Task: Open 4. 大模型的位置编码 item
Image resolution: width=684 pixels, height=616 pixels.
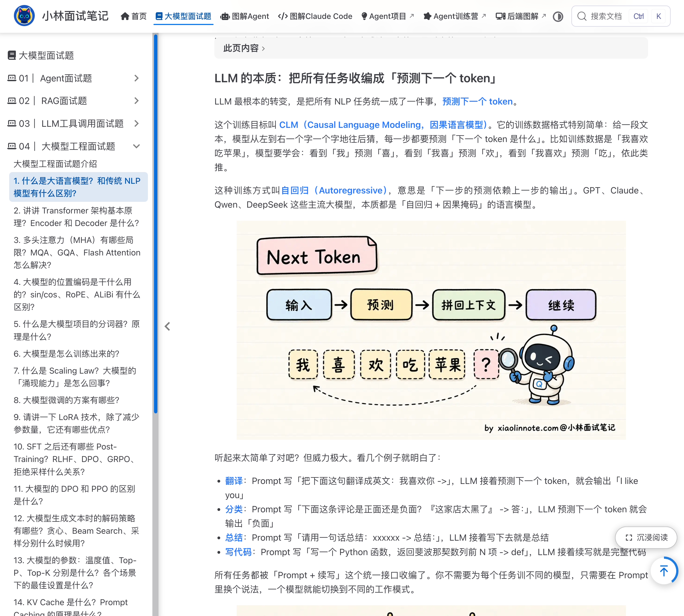Action: pyautogui.click(x=77, y=294)
